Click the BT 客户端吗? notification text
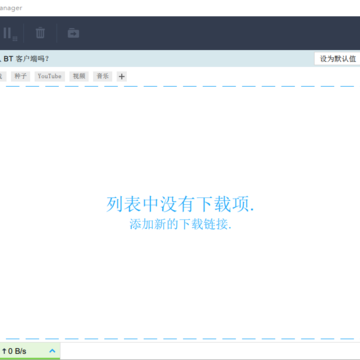Viewport: 360px width, 360px height. click(x=26, y=59)
